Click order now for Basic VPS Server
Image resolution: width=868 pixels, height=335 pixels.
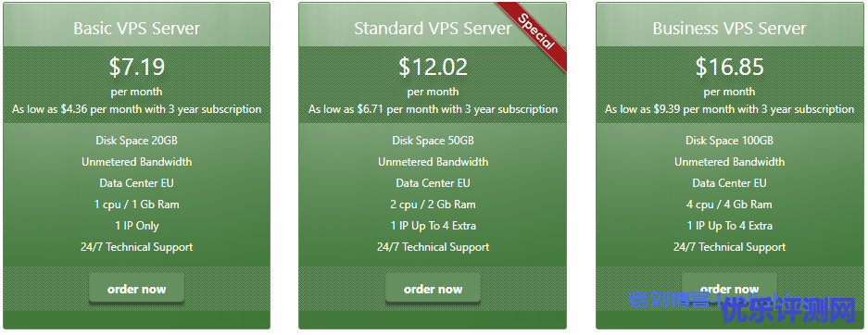(136, 289)
